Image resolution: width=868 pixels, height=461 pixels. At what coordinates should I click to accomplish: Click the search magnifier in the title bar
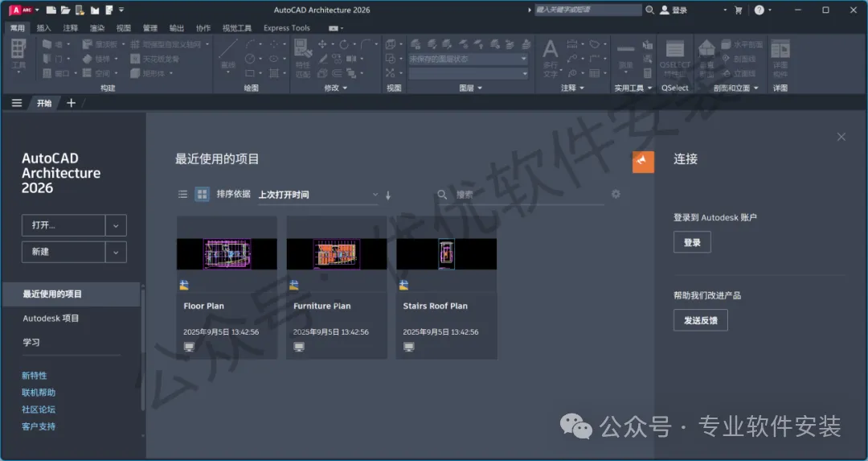[650, 10]
